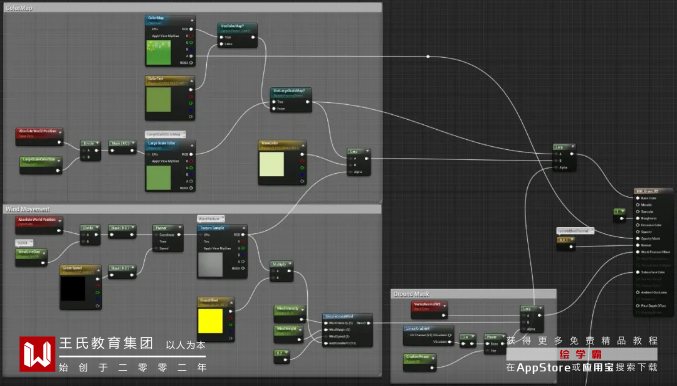
Task: Click the red R pin on ColorMap texture node
Action: coord(191,36)
